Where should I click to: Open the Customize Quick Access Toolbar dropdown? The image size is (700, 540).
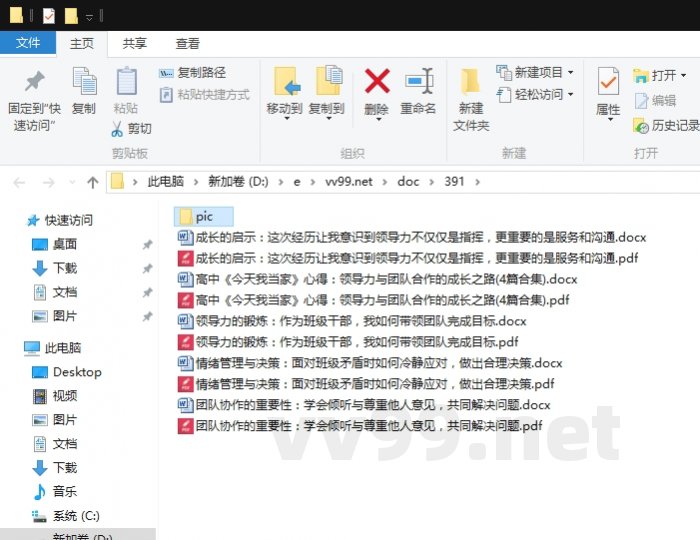(x=89, y=17)
